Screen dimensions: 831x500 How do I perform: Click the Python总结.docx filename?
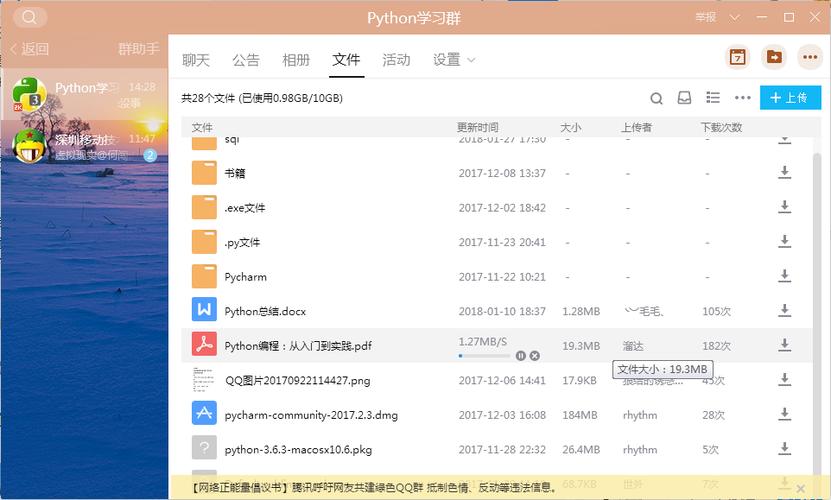tap(265, 311)
